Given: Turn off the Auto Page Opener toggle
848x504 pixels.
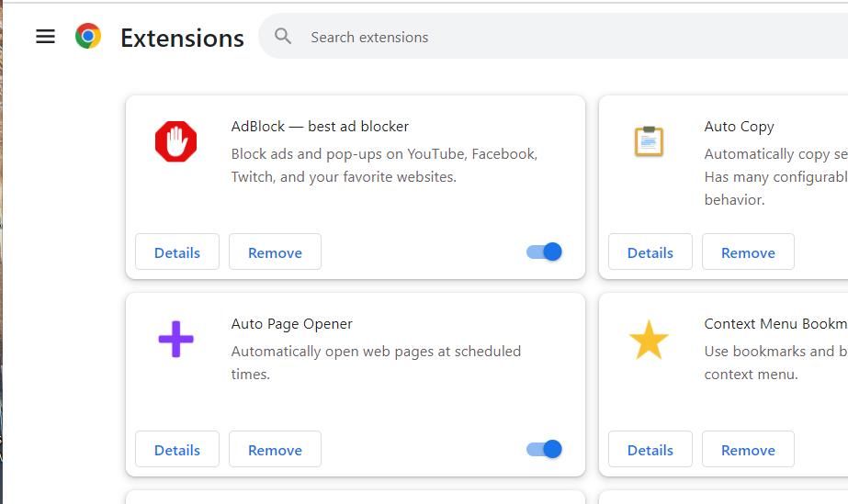Looking at the screenshot, I should pyautogui.click(x=545, y=449).
